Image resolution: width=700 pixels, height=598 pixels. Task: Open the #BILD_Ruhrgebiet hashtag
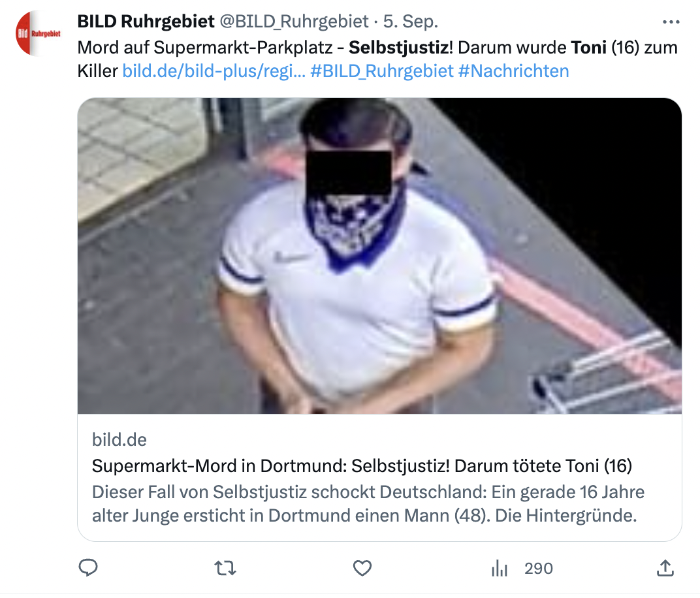[x=382, y=71]
